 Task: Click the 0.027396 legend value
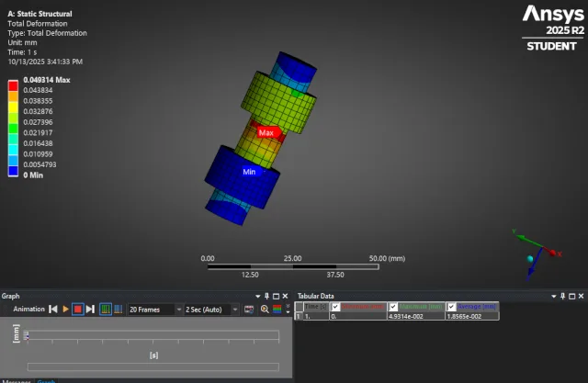coord(38,122)
